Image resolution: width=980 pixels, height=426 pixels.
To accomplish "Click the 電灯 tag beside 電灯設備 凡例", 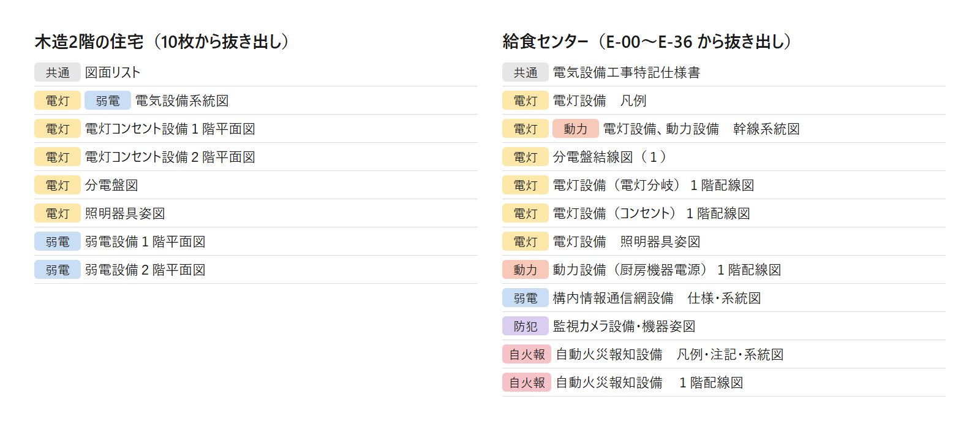I will point(526,101).
